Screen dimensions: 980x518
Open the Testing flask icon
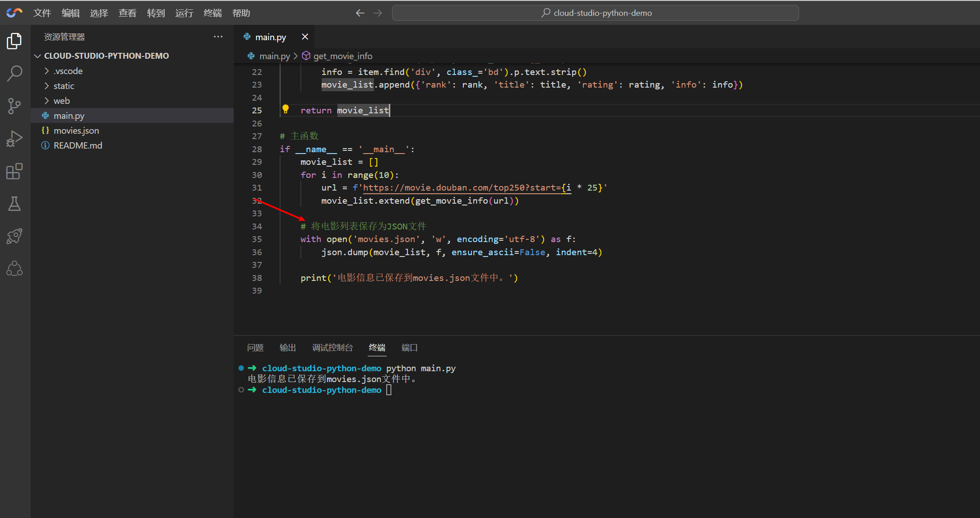click(14, 204)
